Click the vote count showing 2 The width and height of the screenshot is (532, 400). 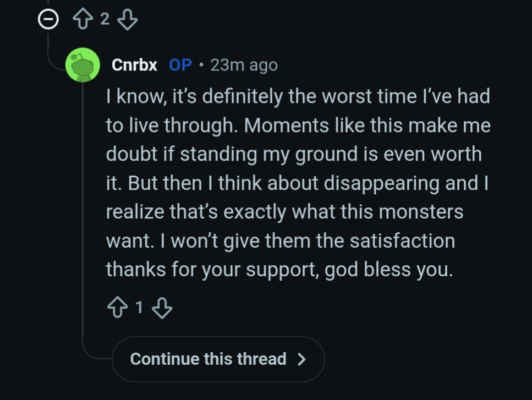(105, 20)
